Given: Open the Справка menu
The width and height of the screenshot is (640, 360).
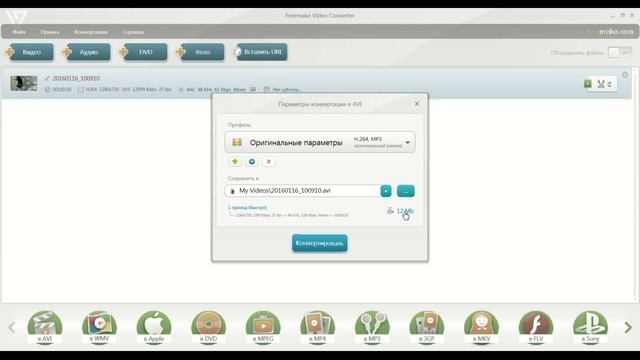Looking at the screenshot, I should [x=133, y=32].
